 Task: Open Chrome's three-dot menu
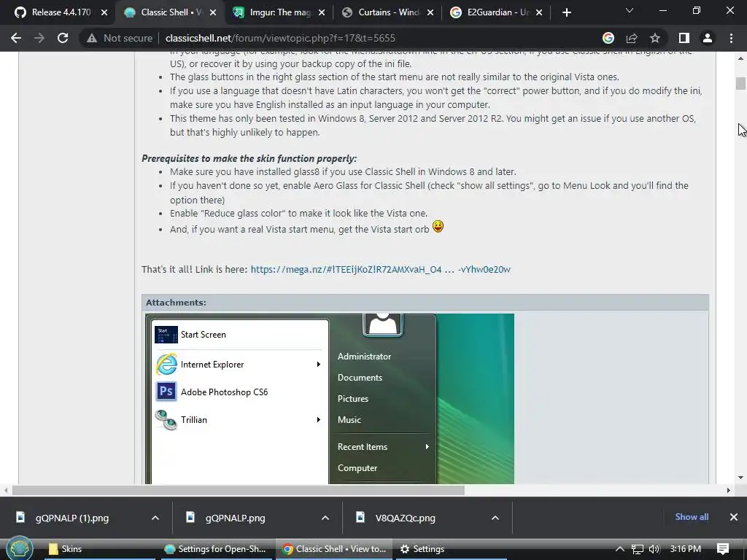pos(731,38)
